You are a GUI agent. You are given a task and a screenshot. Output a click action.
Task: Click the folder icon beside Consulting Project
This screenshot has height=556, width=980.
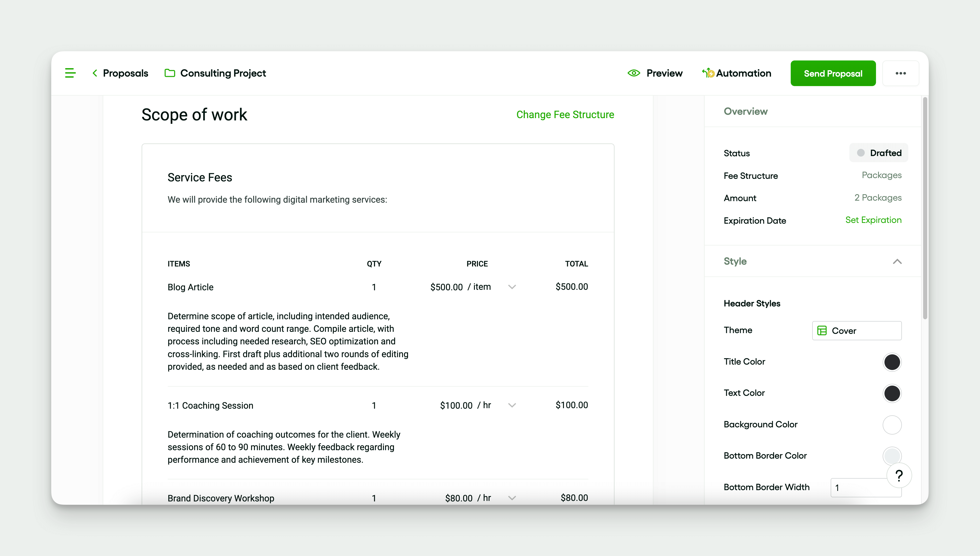coord(170,73)
